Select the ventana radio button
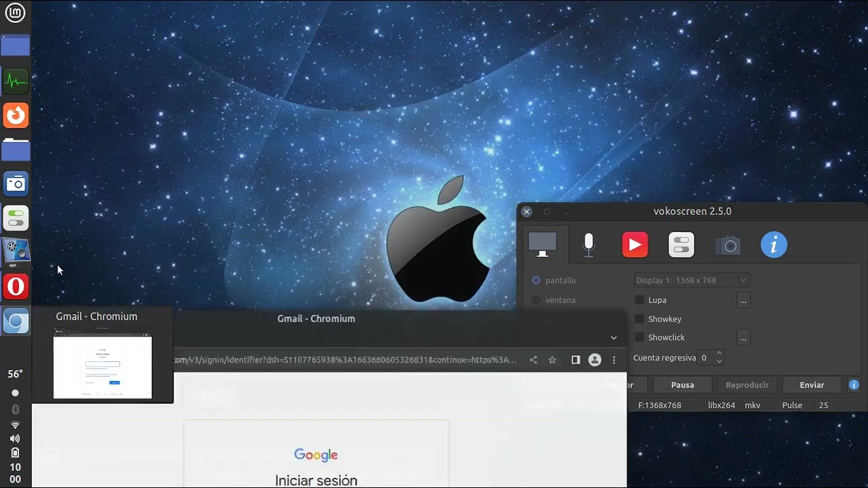This screenshot has width=868, height=488. pyautogui.click(x=536, y=300)
